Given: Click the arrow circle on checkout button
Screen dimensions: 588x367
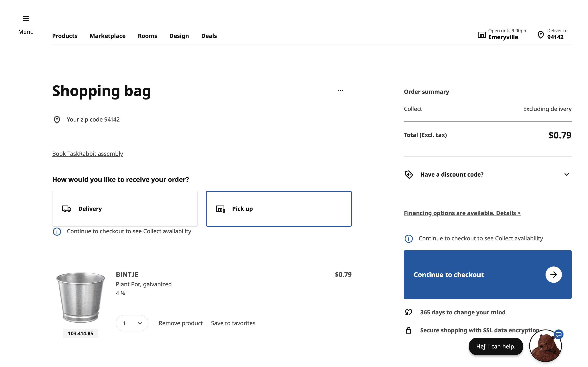Looking at the screenshot, I should [553, 275].
